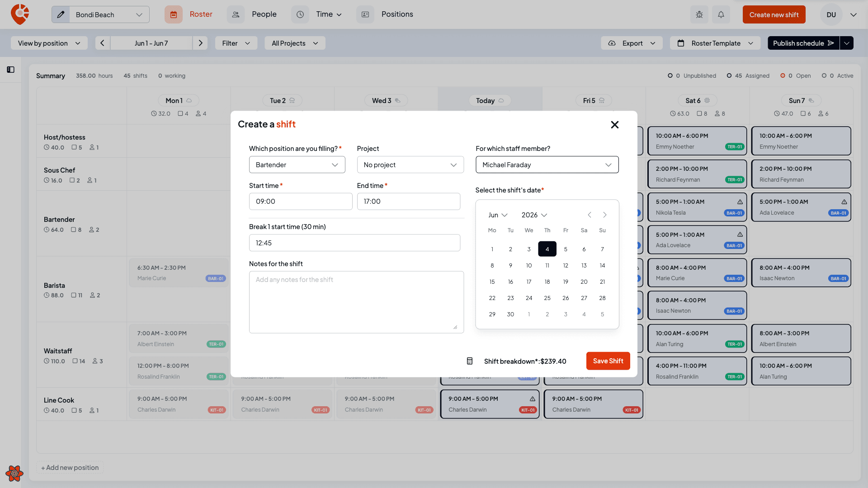Toggle the sidebar panel icon
Viewport: 868px width, 488px height.
coord(11,70)
